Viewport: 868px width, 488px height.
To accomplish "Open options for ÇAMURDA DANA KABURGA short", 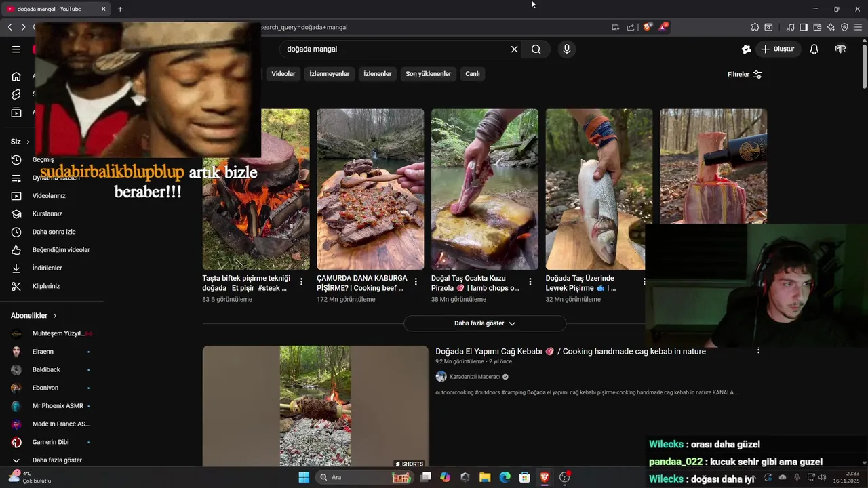I will (416, 281).
